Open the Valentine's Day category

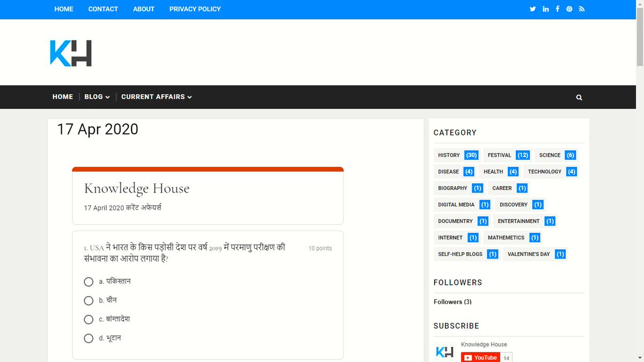[535, 254]
